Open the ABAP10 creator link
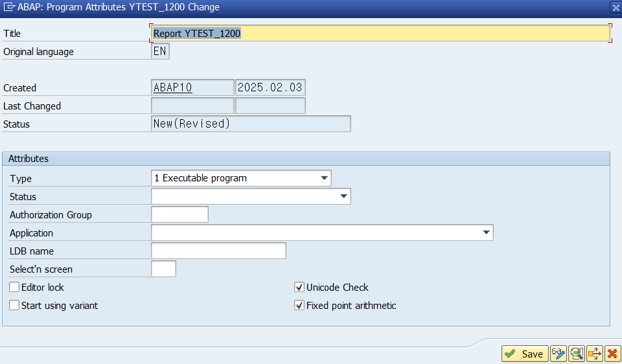 pos(173,87)
